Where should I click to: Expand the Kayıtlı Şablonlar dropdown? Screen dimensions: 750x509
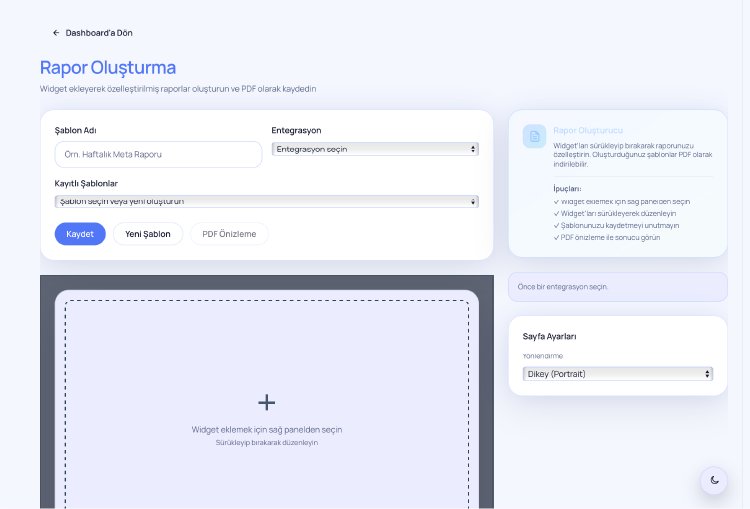click(266, 201)
